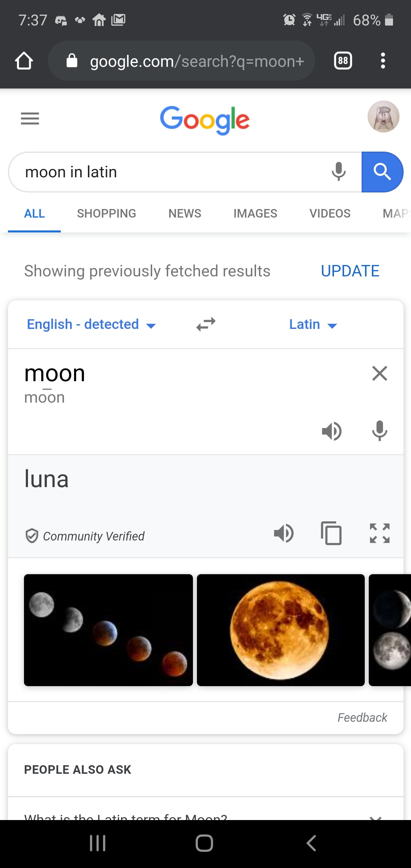Tap the Chrome home icon

click(x=24, y=61)
